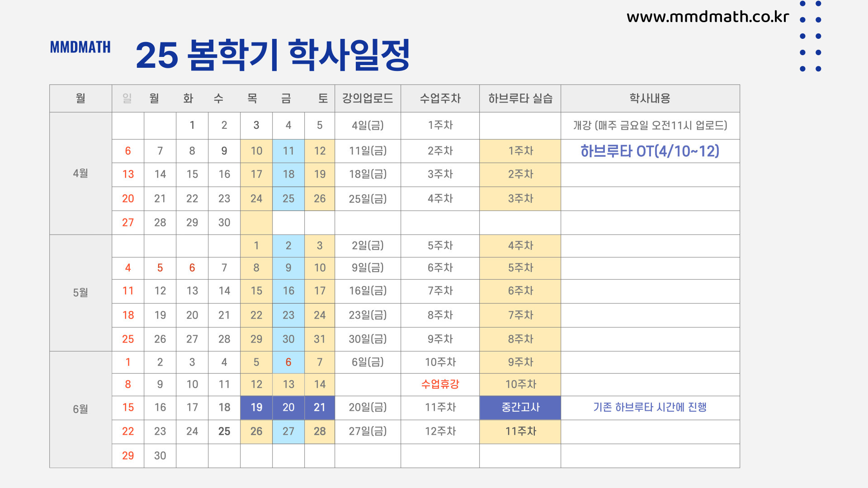
Task: Click the bold June 25 cell
Action: [x=224, y=432]
